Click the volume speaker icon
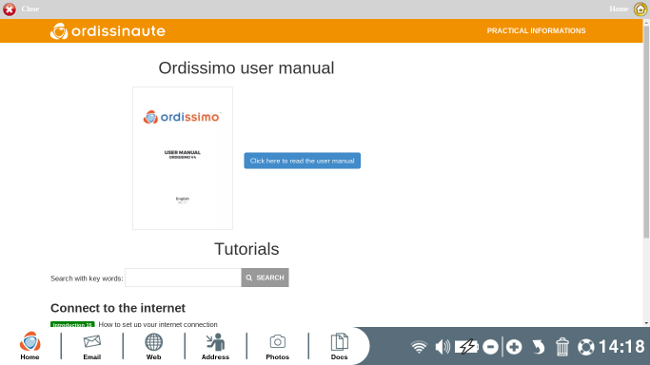650x365 pixels. [442, 347]
